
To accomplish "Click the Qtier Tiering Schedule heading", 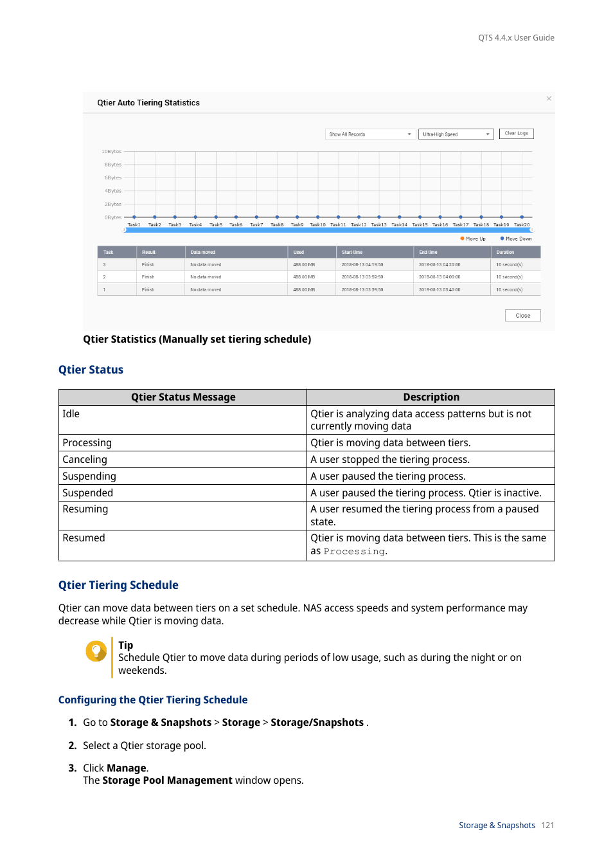I will pos(118,585).
